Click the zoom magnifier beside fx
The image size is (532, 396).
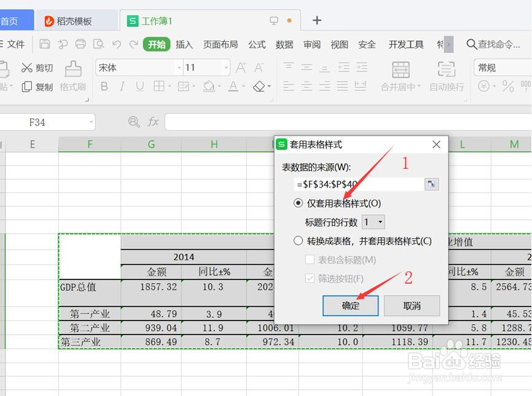[x=134, y=122]
